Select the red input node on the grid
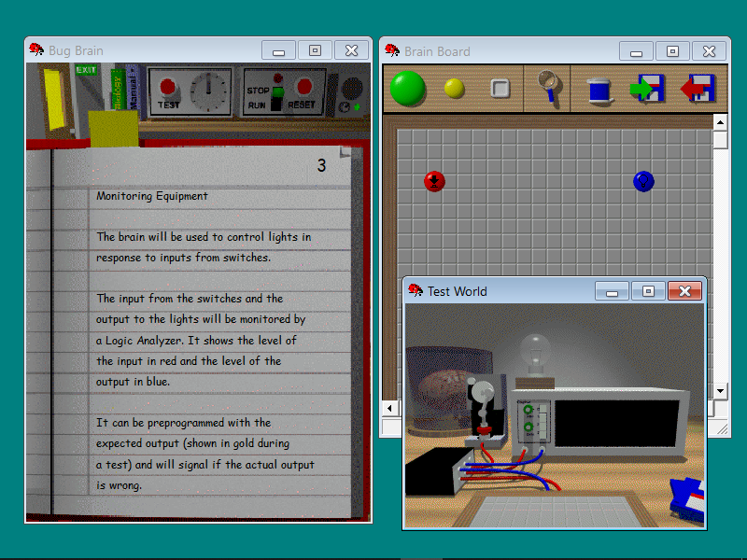This screenshot has height=560, width=747. (434, 181)
